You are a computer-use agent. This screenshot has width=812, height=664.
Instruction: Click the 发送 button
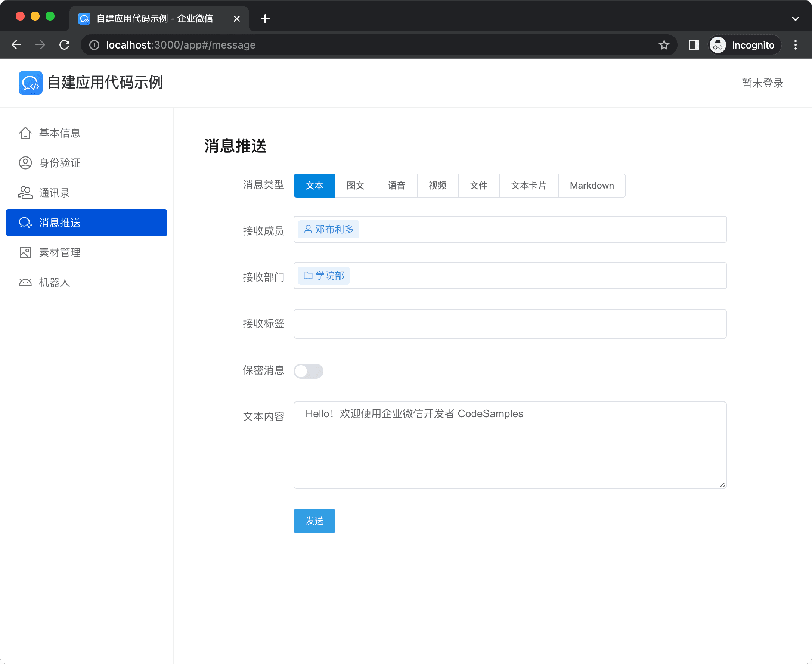tap(314, 521)
